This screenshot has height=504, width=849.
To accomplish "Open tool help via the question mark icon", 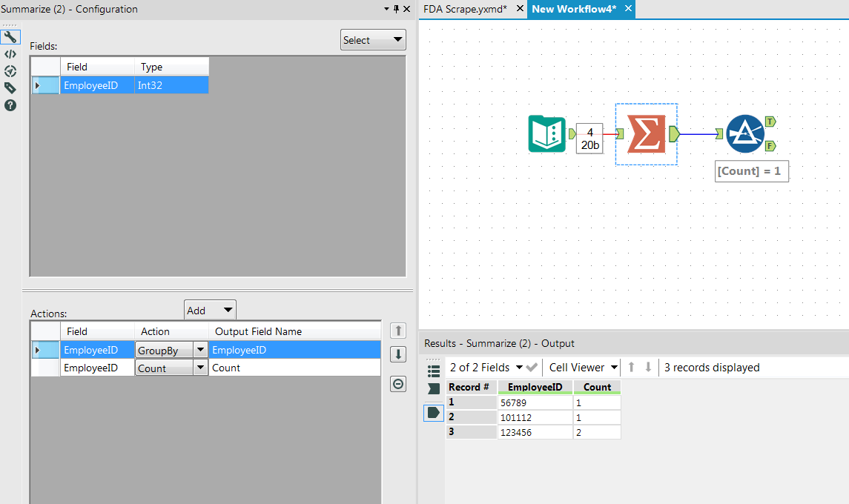I will click(10, 105).
